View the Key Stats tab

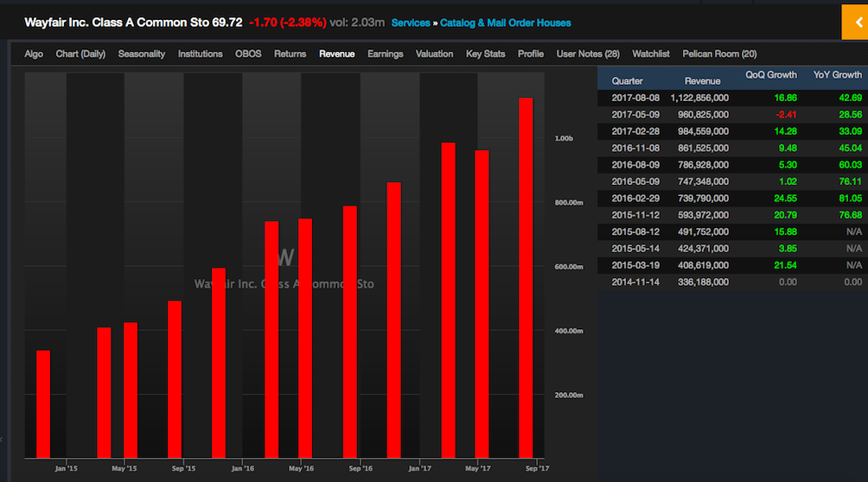coord(486,54)
